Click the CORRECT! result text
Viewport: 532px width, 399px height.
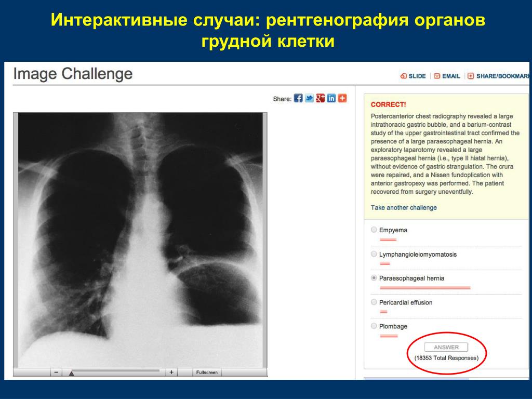388,104
